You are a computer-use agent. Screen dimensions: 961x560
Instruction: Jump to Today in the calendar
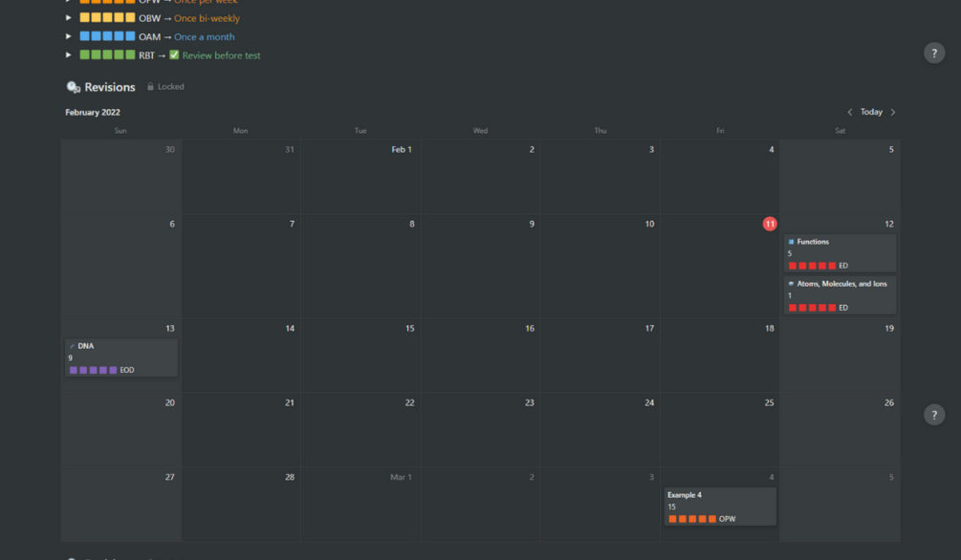coord(871,112)
